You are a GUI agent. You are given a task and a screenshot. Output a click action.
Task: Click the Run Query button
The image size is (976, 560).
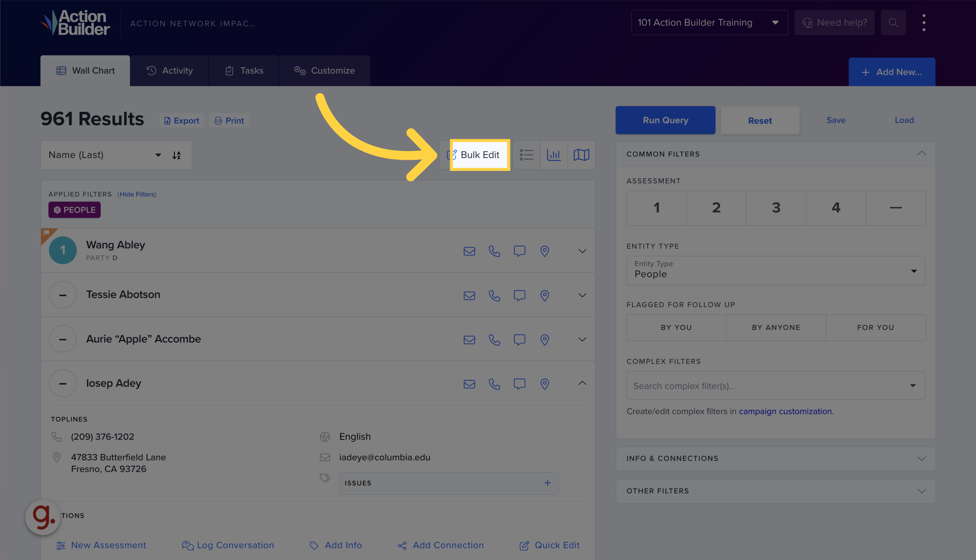point(665,120)
